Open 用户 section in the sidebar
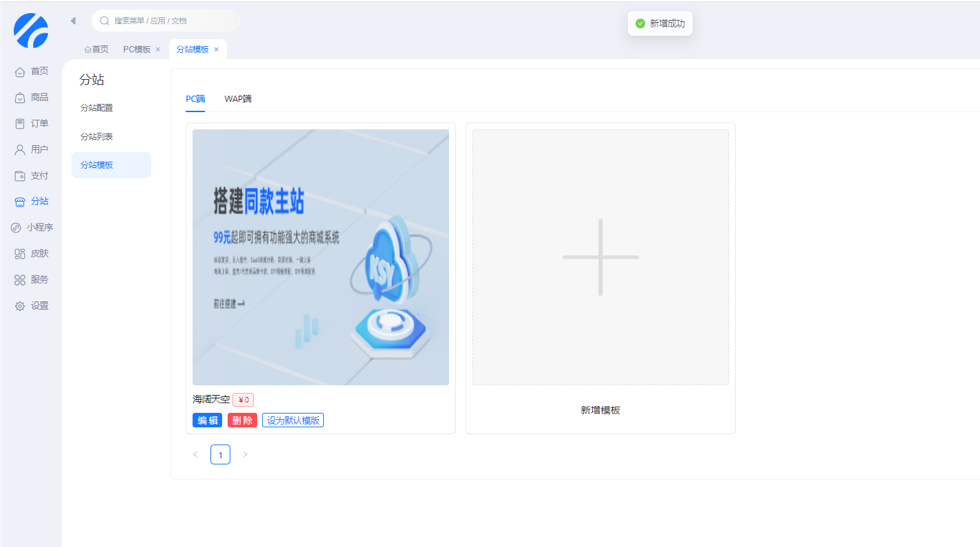980x547 pixels. tap(32, 150)
